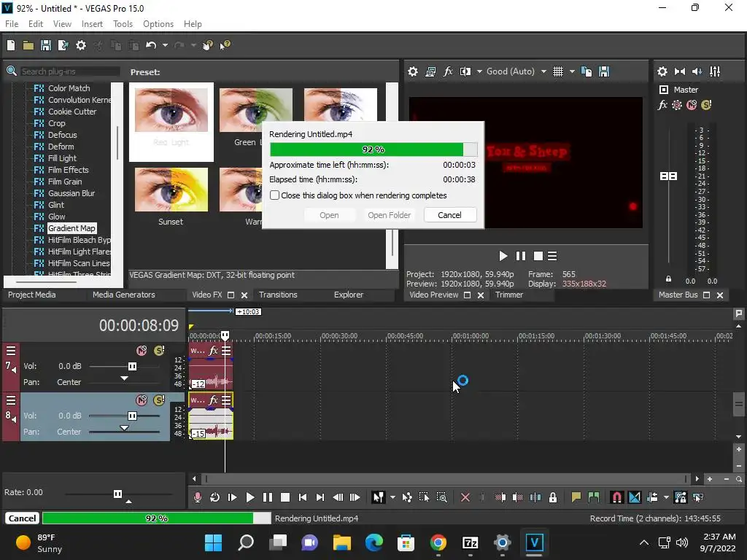The image size is (747, 560).
Task: Copy snapshot to clipboard in preview
Action: click(587, 71)
